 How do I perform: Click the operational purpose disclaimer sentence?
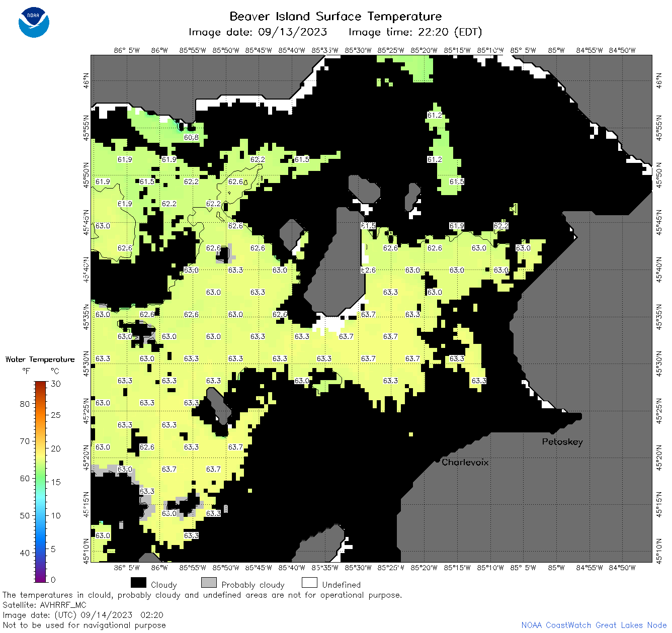point(202,595)
